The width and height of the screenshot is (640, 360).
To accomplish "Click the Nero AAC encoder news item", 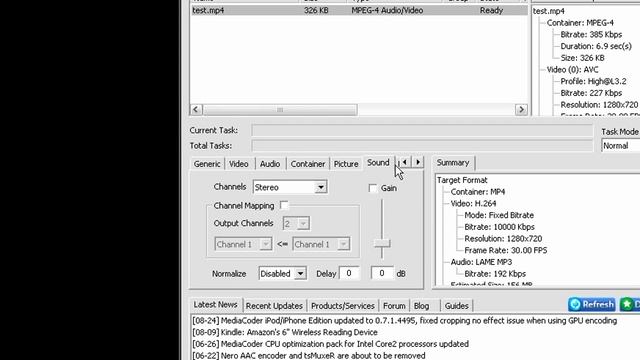I will [309, 356].
